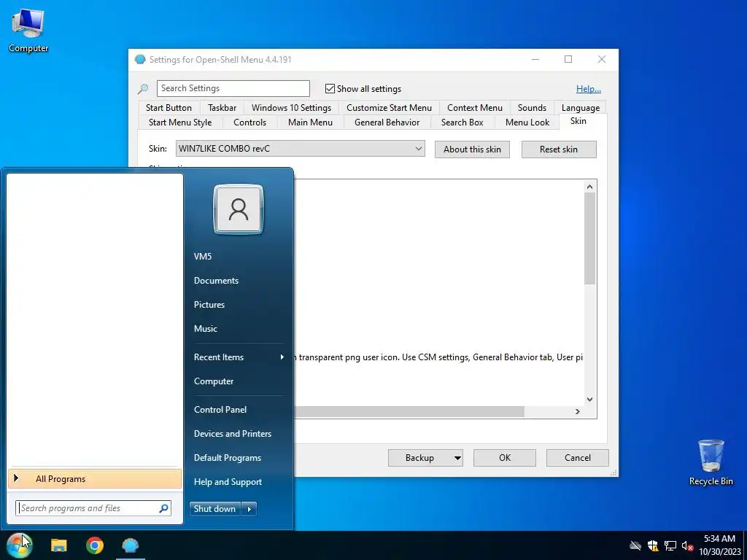
Task: Open the Language tab
Action: coord(580,108)
